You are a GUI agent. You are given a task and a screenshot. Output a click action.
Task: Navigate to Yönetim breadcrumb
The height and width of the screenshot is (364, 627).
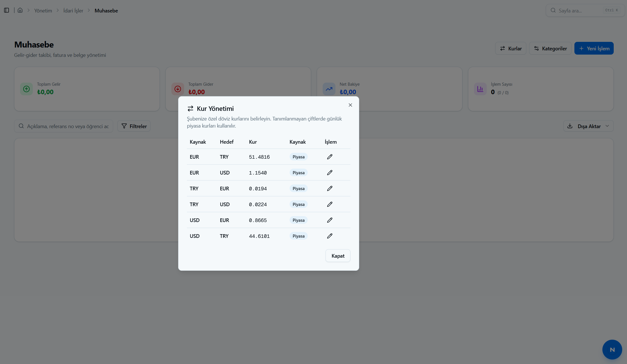[43, 10]
